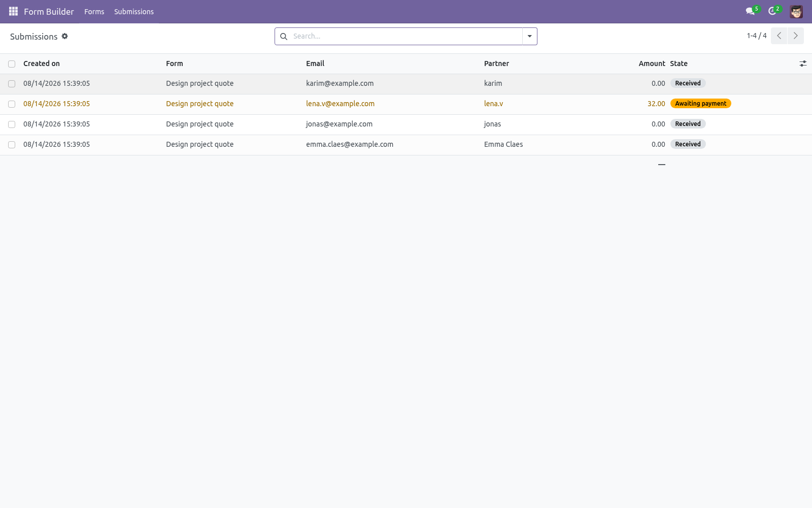Image resolution: width=812 pixels, height=508 pixels.
Task: Click Design project quote in jonas row
Action: point(199,124)
